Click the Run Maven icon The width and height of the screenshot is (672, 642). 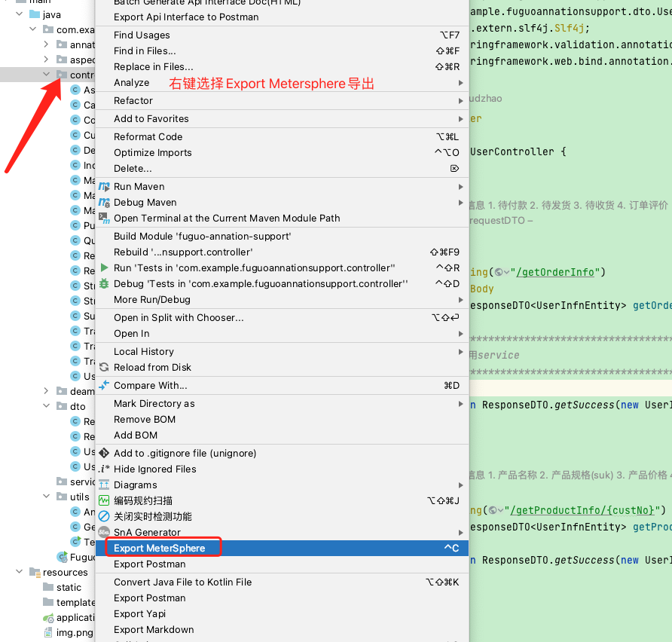tap(104, 187)
